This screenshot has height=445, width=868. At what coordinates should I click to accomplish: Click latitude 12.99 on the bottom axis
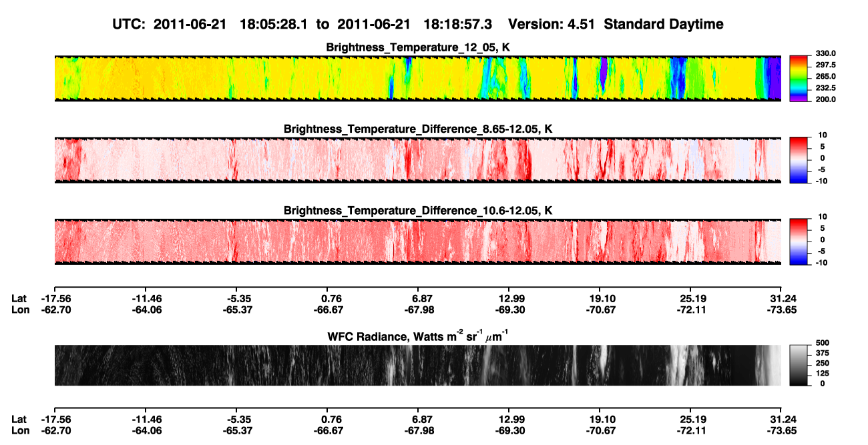pyautogui.click(x=509, y=420)
